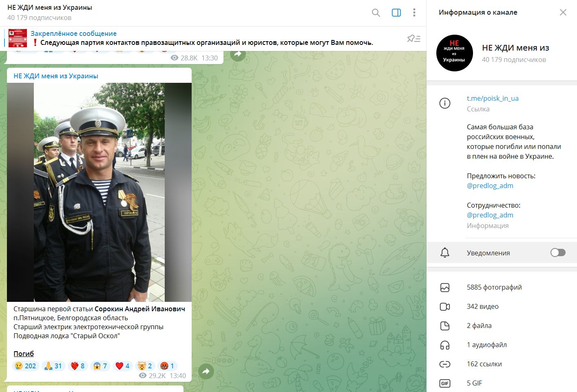Image resolution: width=577 pixels, height=392 pixels.
Task: Forward the earlier post sent at 13:30
Action: coord(238,54)
